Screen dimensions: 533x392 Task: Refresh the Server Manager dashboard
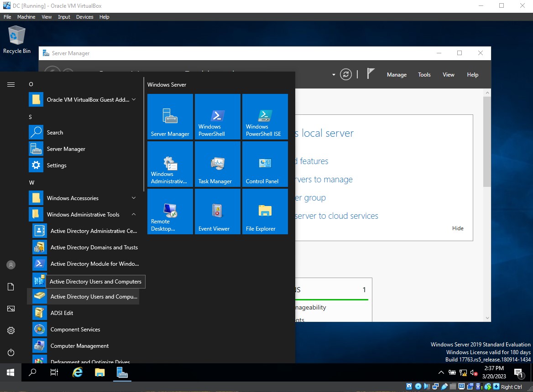pyautogui.click(x=346, y=74)
